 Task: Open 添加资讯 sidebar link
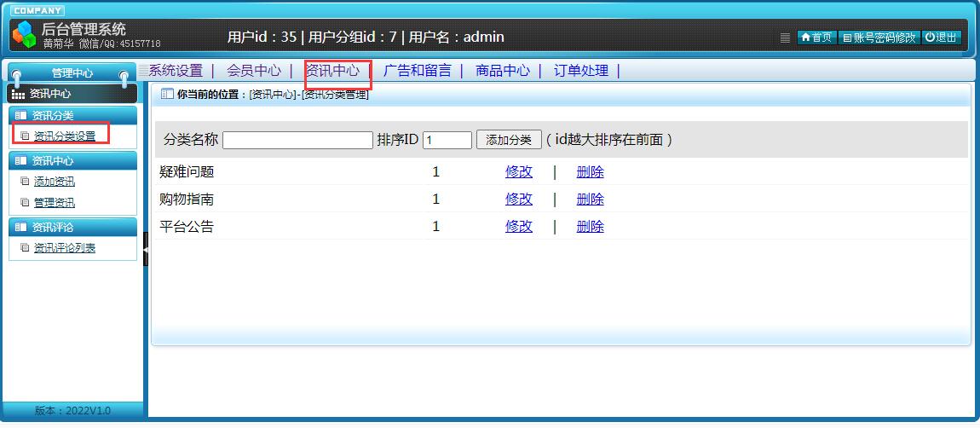55,182
